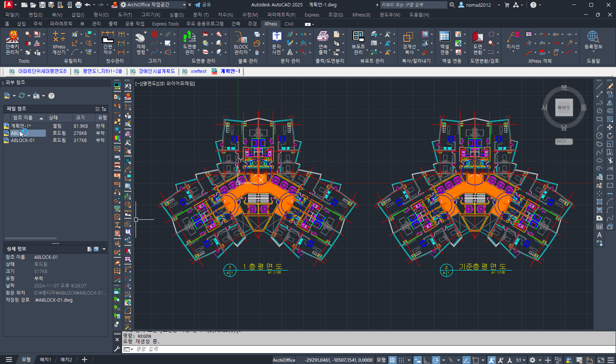Refresh external references with refresh icon
616x364 pixels.
pos(22,96)
